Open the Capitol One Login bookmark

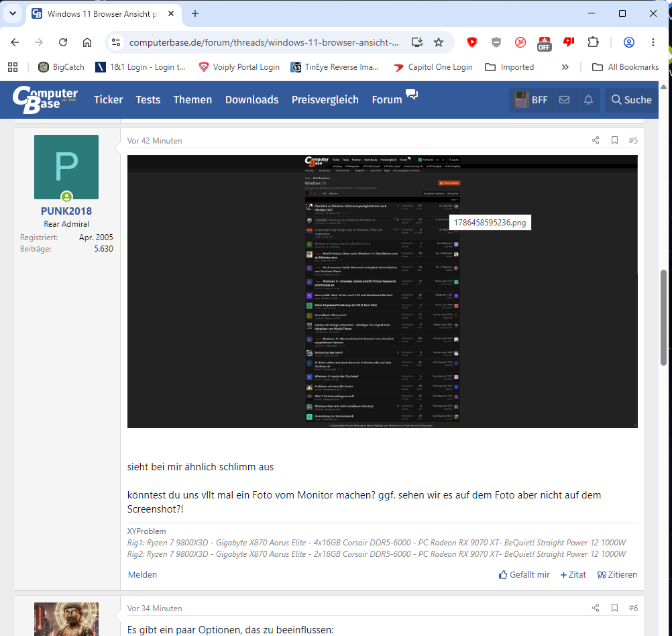433,67
